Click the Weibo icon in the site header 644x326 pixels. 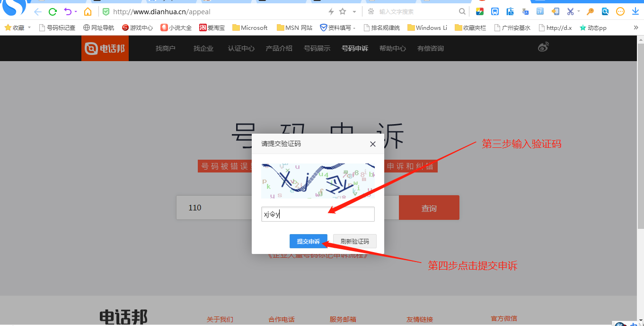(543, 47)
